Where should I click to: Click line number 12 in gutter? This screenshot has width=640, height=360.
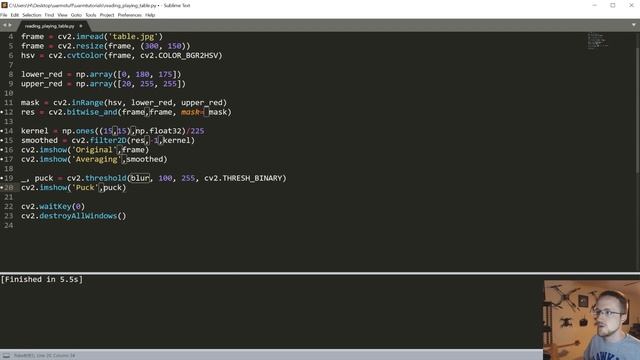[9, 112]
